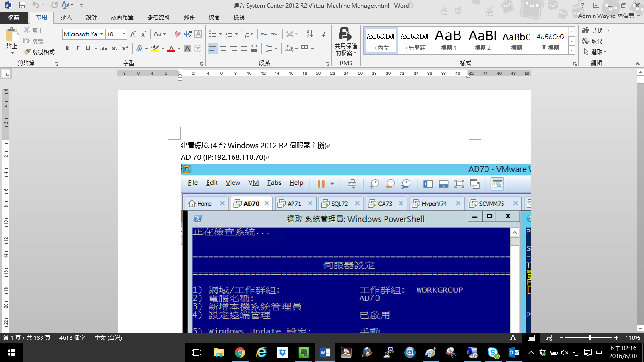Screen dimensions: 644x362
Task: Open the font size dropdown
Action: click(124, 34)
